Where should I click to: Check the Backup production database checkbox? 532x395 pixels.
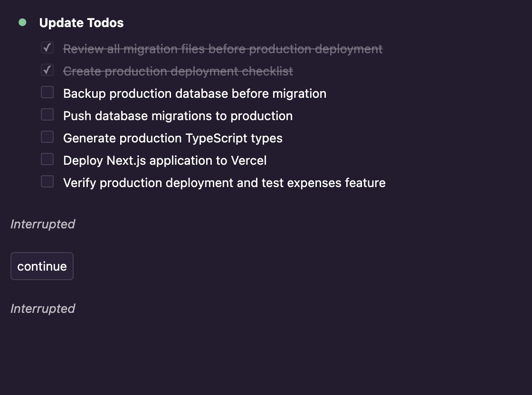click(47, 93)
